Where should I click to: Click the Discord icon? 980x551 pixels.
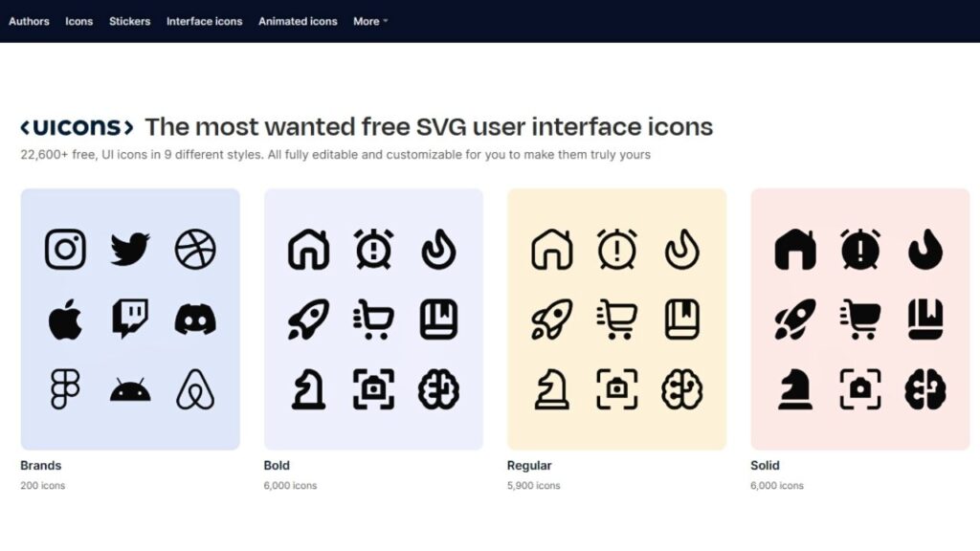195,317
